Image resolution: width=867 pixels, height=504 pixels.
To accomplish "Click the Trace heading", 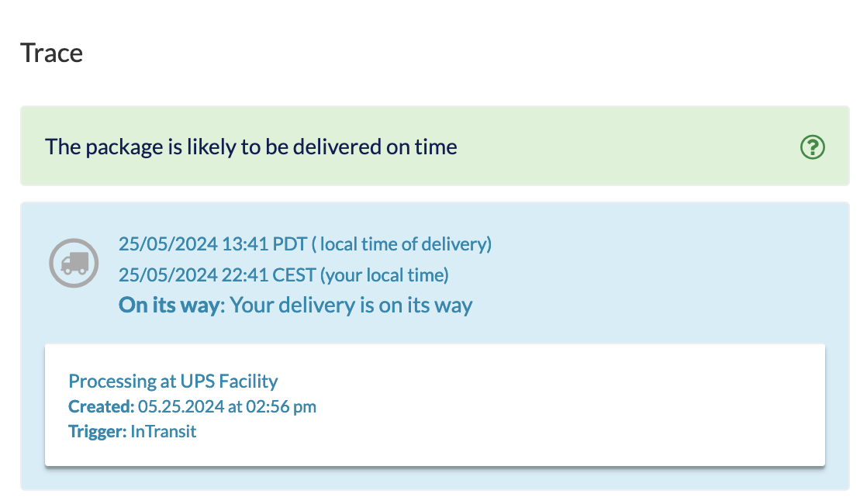I will 51,53.
